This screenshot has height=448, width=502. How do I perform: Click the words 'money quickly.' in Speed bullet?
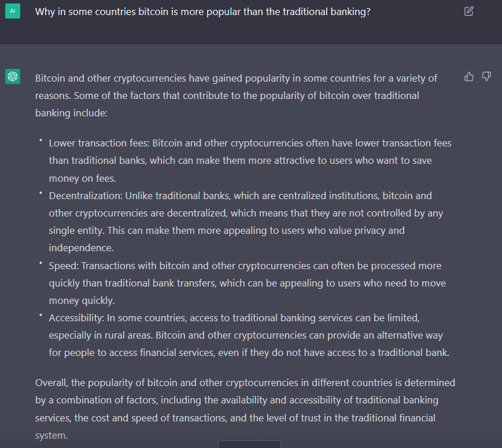pos(82,300)
